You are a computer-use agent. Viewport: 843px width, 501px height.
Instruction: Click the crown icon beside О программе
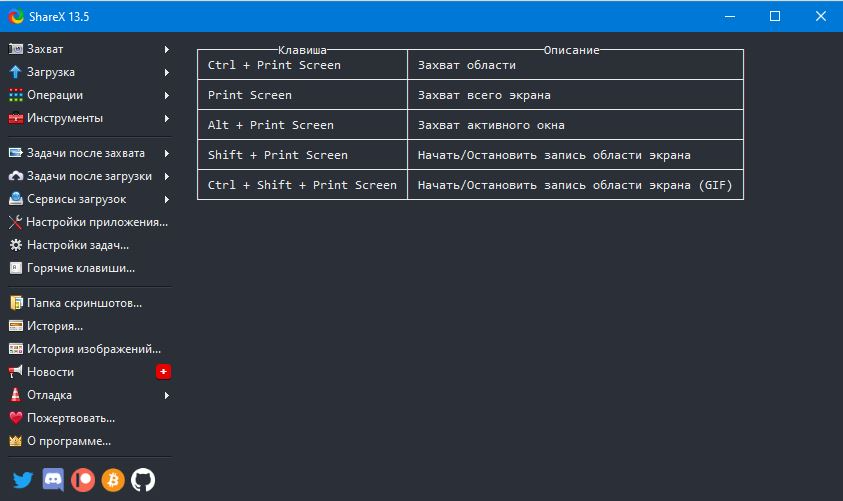tap(16, 441)
